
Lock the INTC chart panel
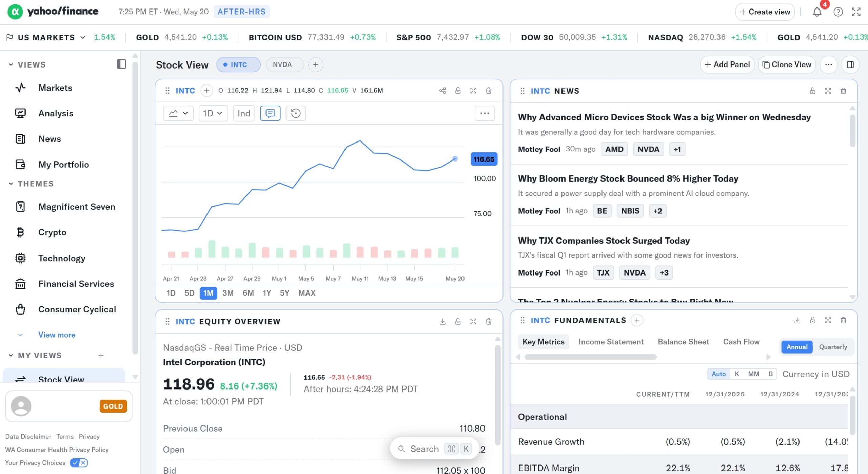[x=458, y=91]
